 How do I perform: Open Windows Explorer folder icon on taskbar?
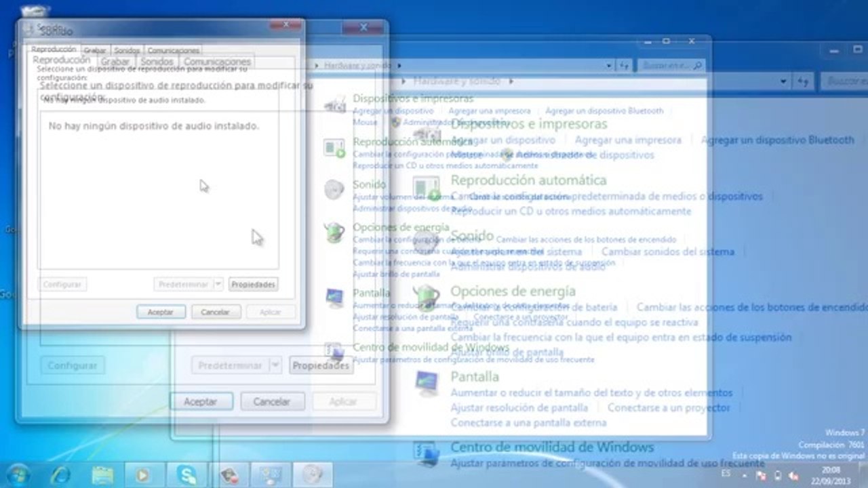point(102,474)
